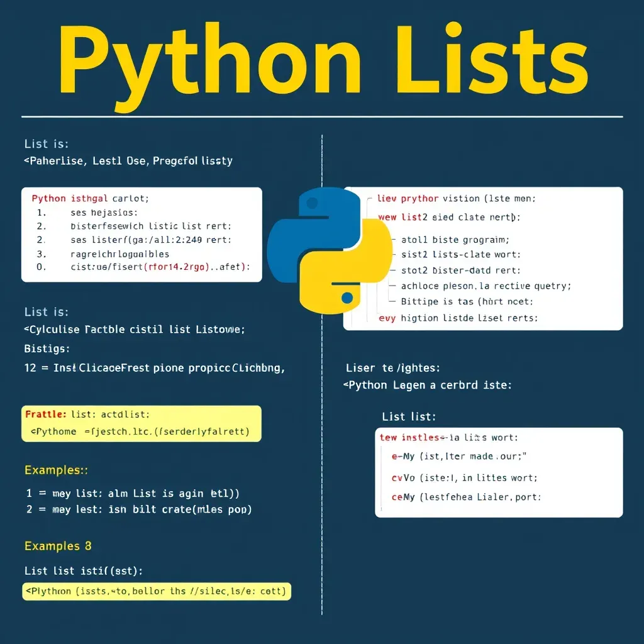Click "liev prythor vistion (lste men:" line
The image size is (644, 644).
tap(457, 198)
